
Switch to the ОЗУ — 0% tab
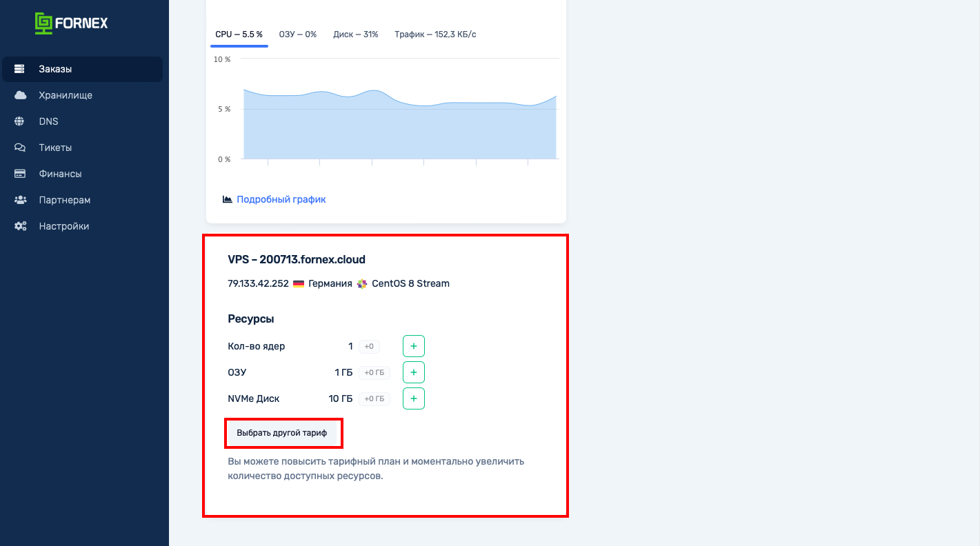(298, 34)
